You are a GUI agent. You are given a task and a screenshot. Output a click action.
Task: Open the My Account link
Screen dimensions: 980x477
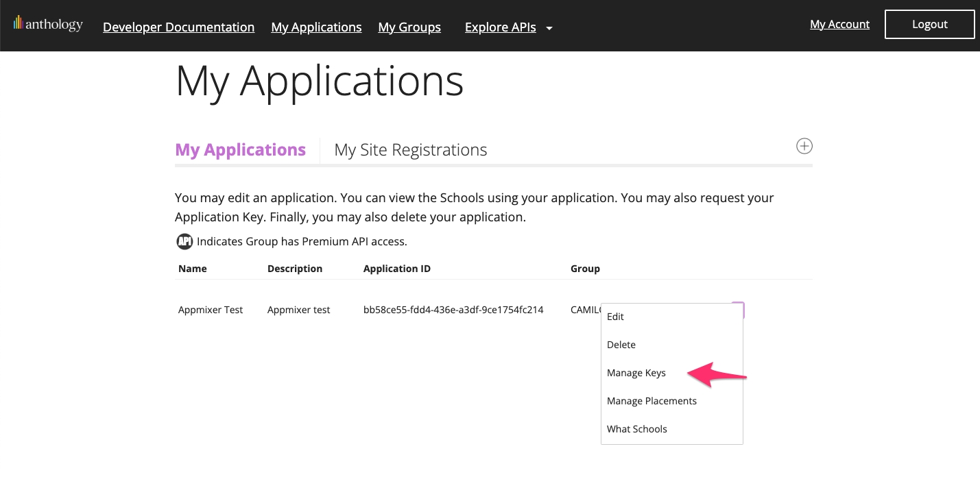[839, 25]
